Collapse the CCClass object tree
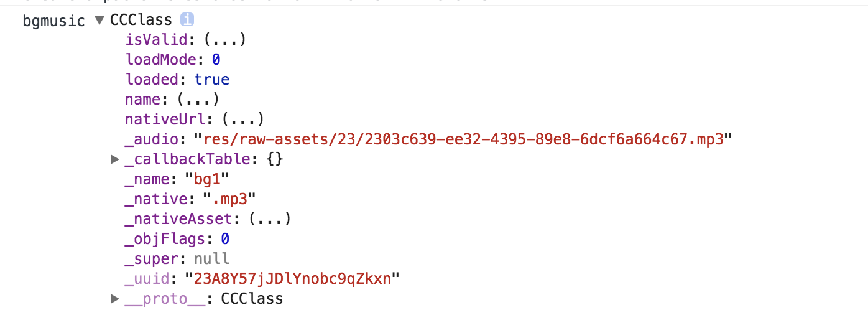 click(99, 21)
